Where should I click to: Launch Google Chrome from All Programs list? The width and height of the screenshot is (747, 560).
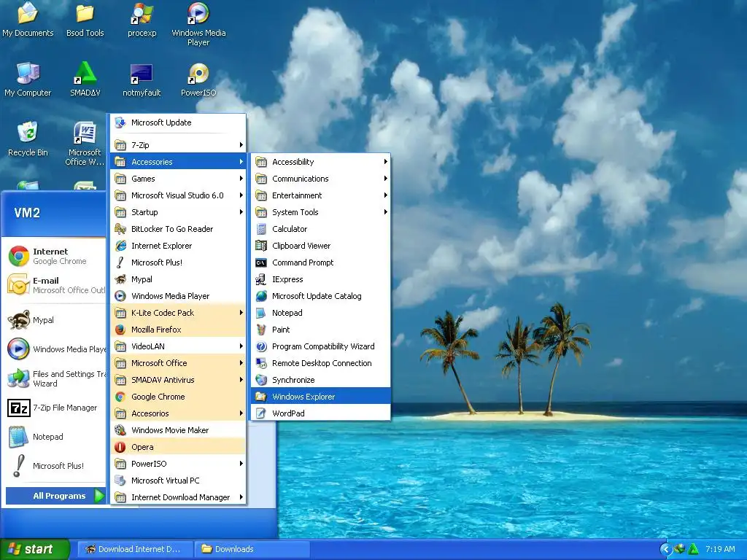point(178,397)
